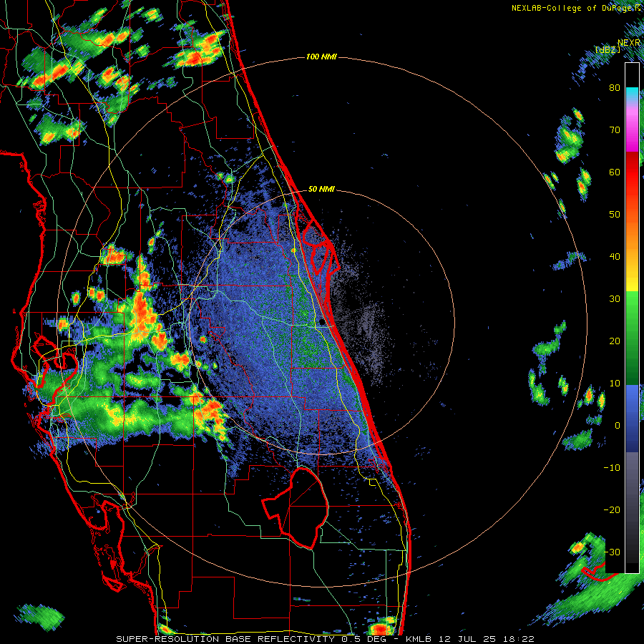Click the -10 value on the dBZ scale
The height and width of the screenshot is (644, 644).
pyautogui.click(x=612, y=468)
